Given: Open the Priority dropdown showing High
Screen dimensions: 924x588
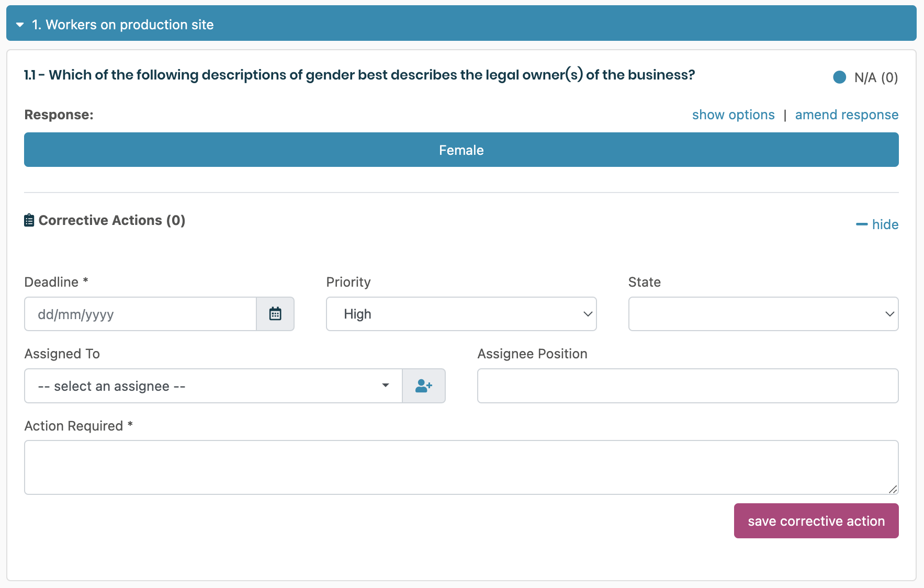Looking at the screenshot, I should tap(461, 314).
